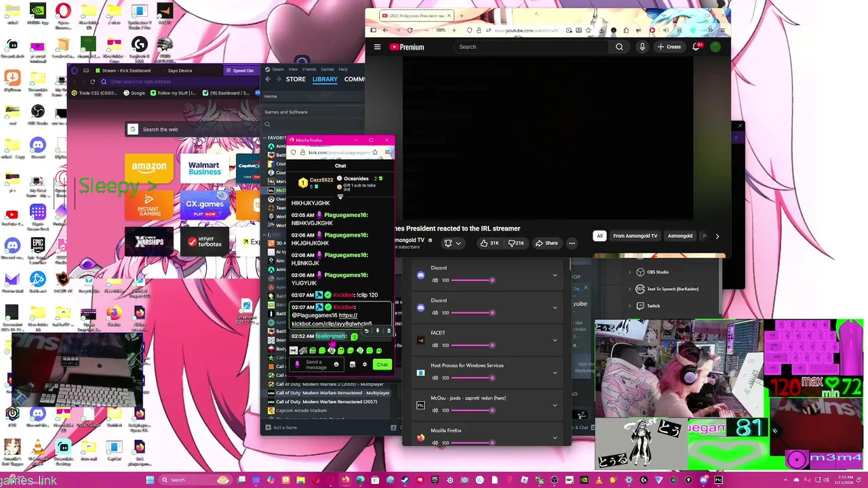Viewport: 868px width, 488px height.
Task: Open more actions ellipsis beside Share
Action: point(572,243)
